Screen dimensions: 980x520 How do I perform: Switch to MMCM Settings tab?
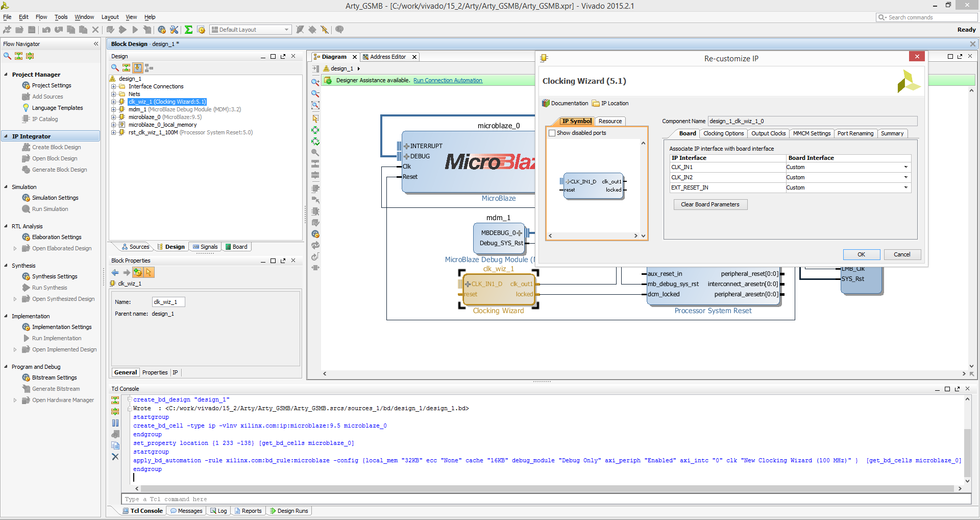point(812,133)
